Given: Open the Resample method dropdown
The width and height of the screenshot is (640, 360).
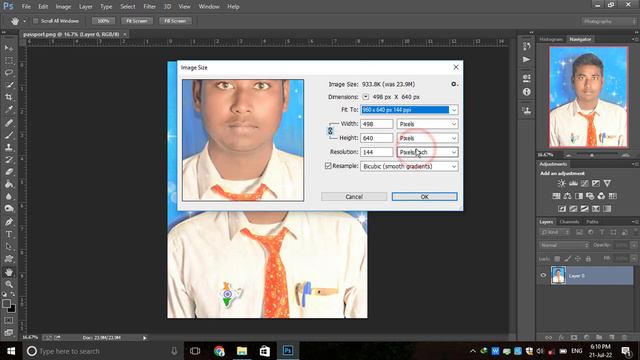Looking at the screenshot, I should (x=409, y=166).
